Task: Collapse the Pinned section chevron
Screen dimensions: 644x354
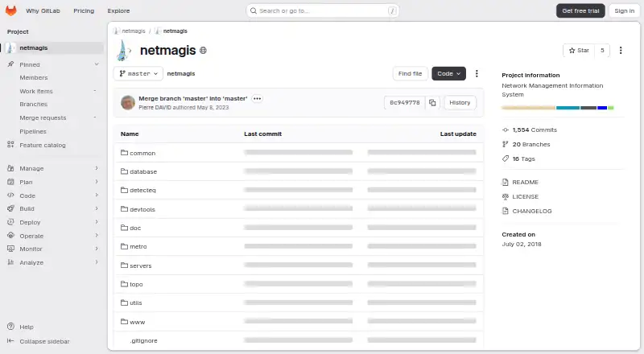Action: 97,64
